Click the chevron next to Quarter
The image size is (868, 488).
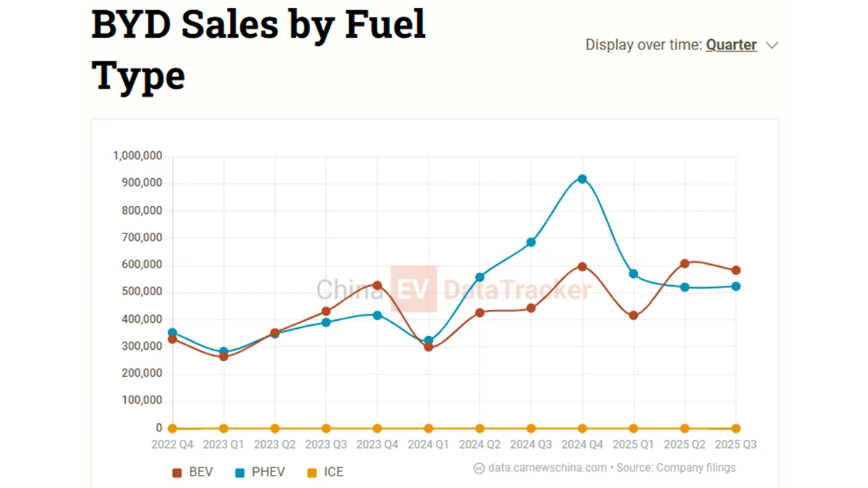click(772, 45)
